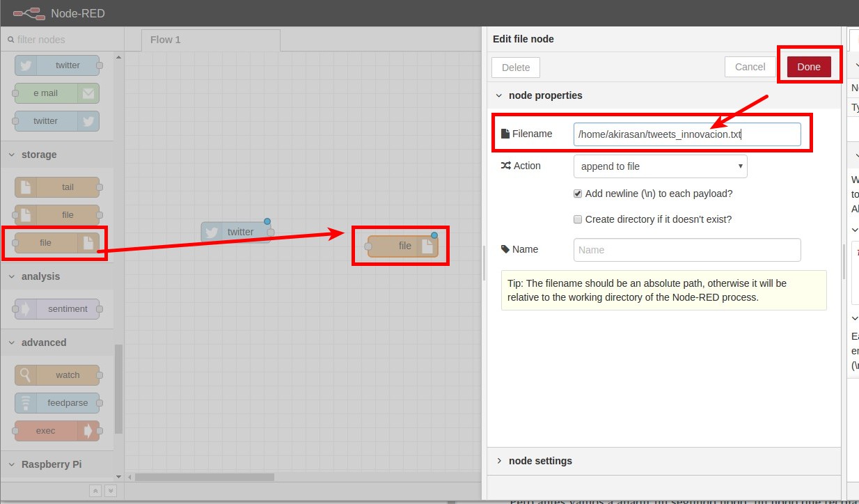The width and height of the screenshot is (859, 504).
Task: Collapse the analysis palette category
Action: tap(11, 276)
